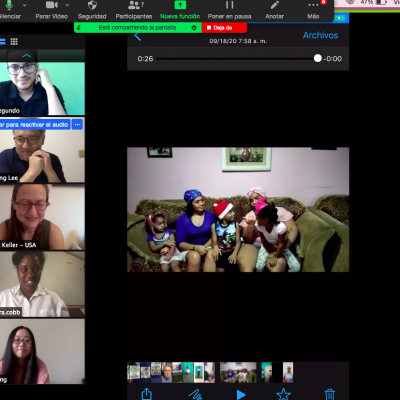Screen dimensions: 400x400
Task: Open the Nueva función share menu
Action: click(x=180, y=10)
